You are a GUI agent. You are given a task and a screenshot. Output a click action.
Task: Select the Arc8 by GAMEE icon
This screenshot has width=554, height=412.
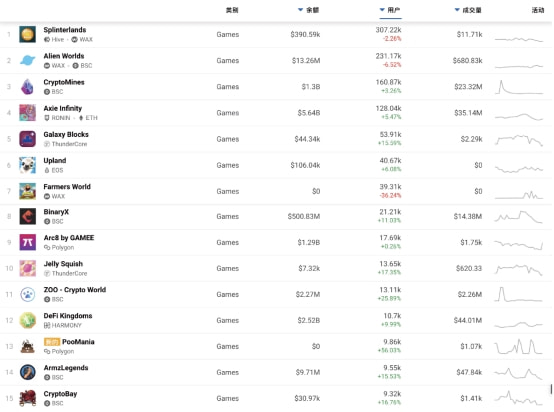point(27,242)
